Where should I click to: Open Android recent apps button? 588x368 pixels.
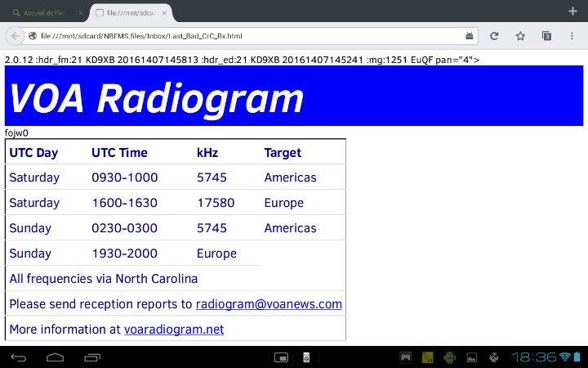tap(92, 357)
